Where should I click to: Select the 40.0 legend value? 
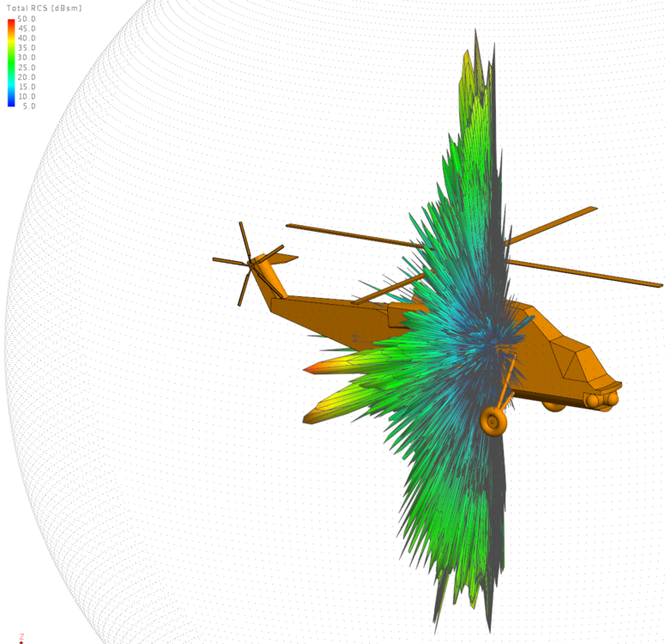point(27,38)
